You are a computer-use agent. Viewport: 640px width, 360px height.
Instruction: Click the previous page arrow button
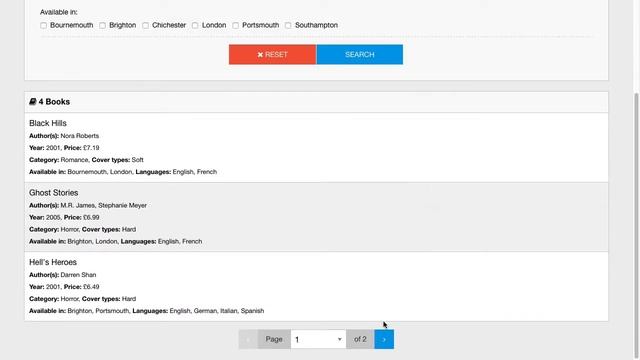[x=248, y=339]
